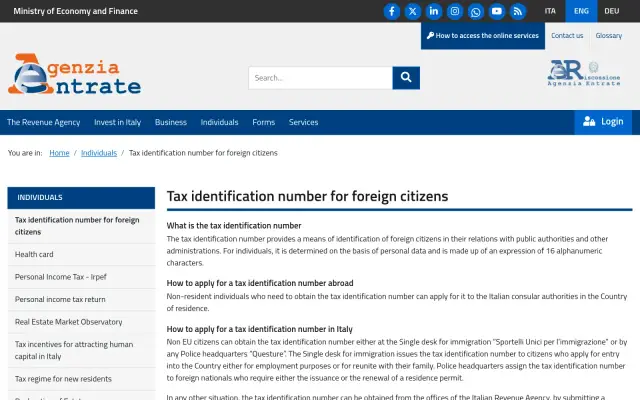Open Personal Income Tax - Irpef sidebar item
The height and width of the screenshot is (400, 640).
81,277
